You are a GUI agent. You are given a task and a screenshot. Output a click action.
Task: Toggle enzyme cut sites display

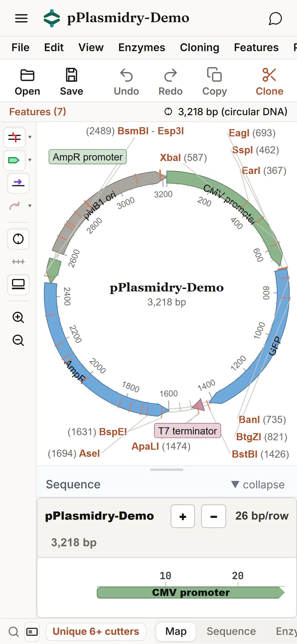click(14, 138)
